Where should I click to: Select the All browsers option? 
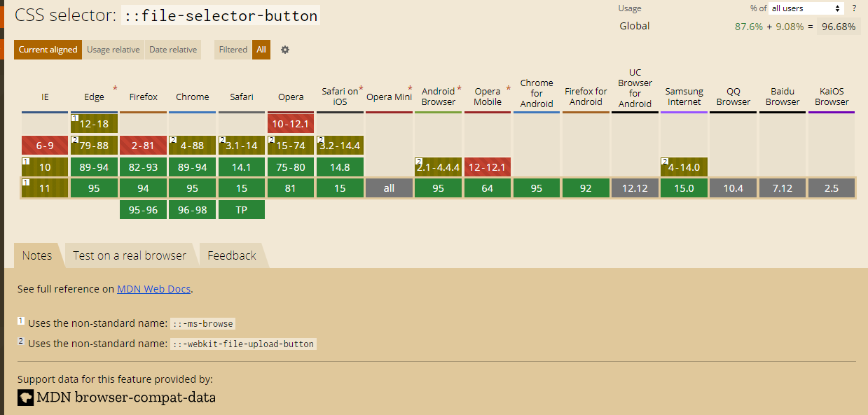click(x=261, y=50)
